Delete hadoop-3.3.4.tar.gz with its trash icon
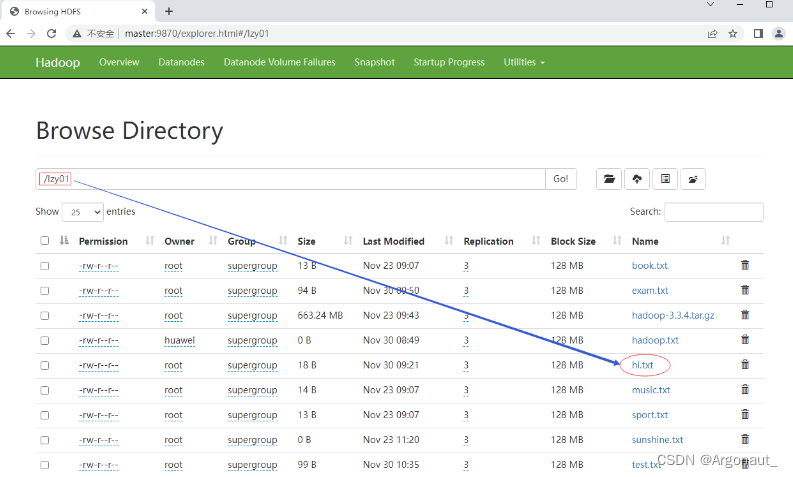 745,315
